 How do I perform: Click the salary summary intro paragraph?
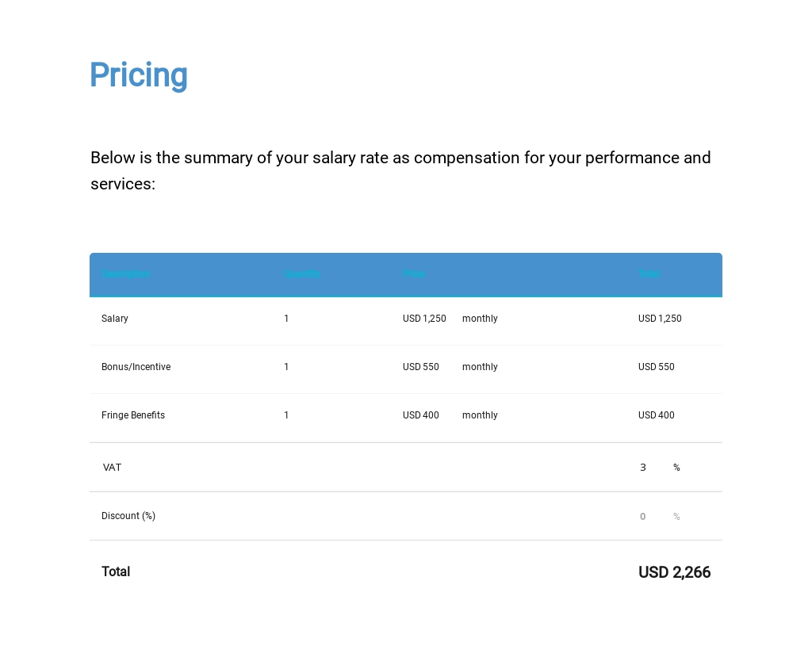[x=400, y=170]
